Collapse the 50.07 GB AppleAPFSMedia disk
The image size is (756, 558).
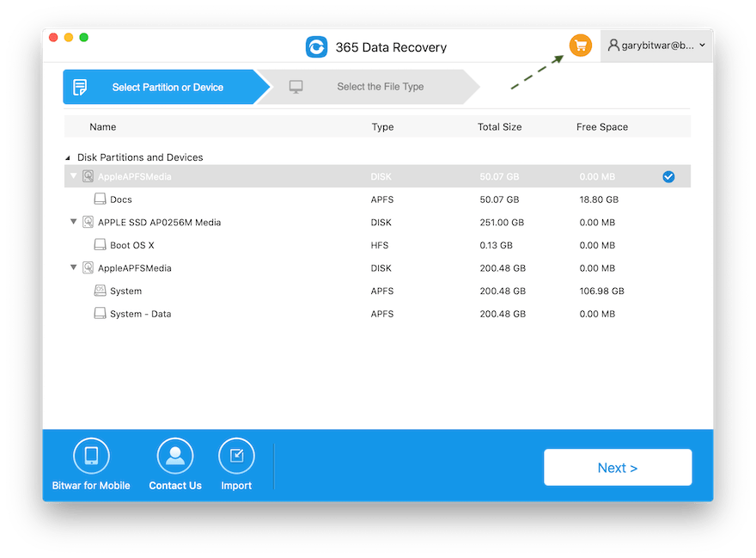tap(73, 176)
